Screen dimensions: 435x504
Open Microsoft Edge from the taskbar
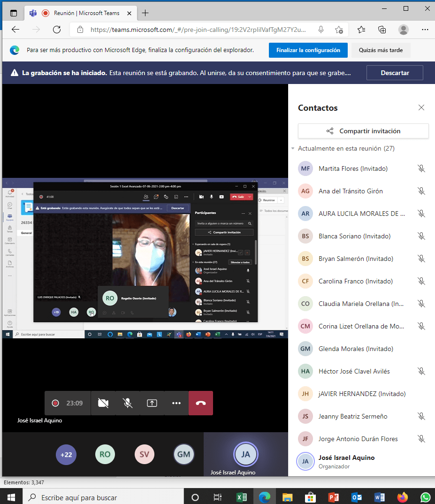[x=265, y=497]
